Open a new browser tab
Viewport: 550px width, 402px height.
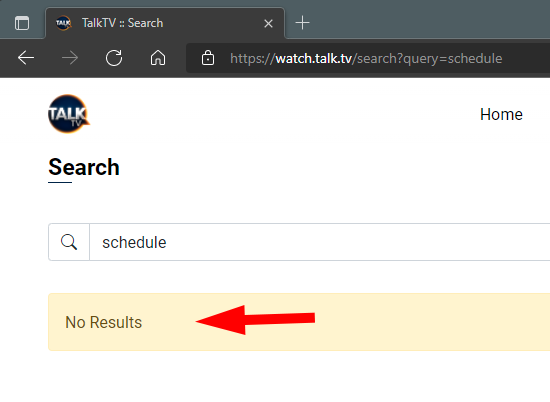pyautogui.click(x=302, y=23)
